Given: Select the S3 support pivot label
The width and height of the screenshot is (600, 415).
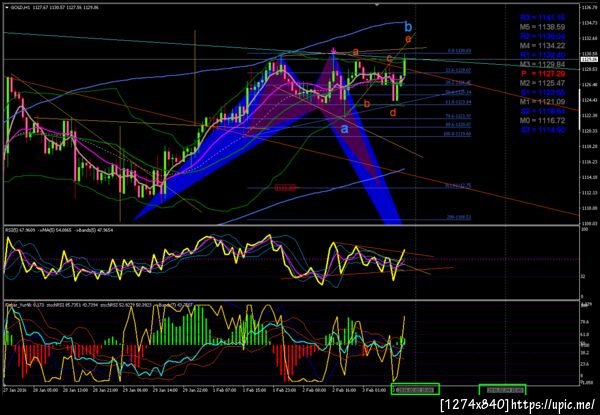Looking at the screenshot, I should 542,130.
